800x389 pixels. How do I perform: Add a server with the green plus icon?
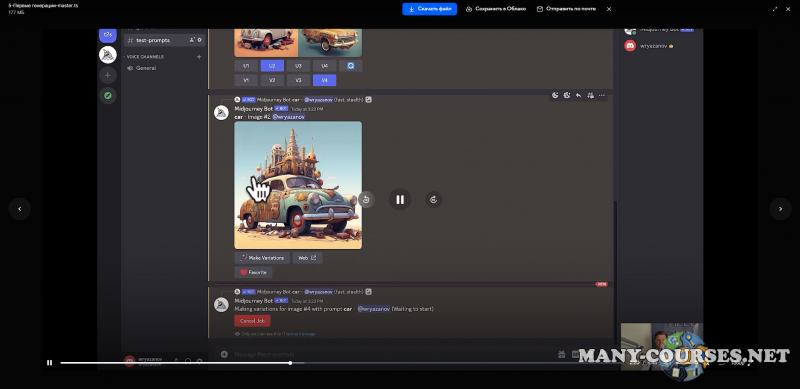[x=108, y=76]
